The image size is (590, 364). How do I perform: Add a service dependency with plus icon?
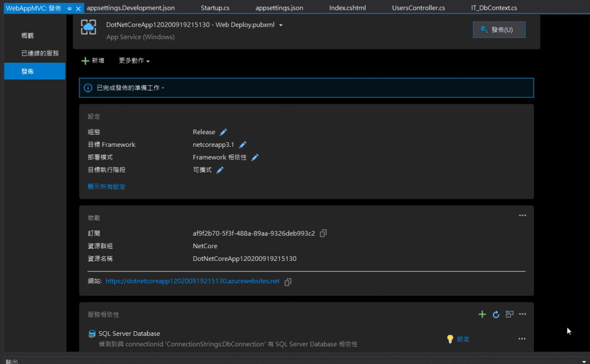[x=482, y=314]
